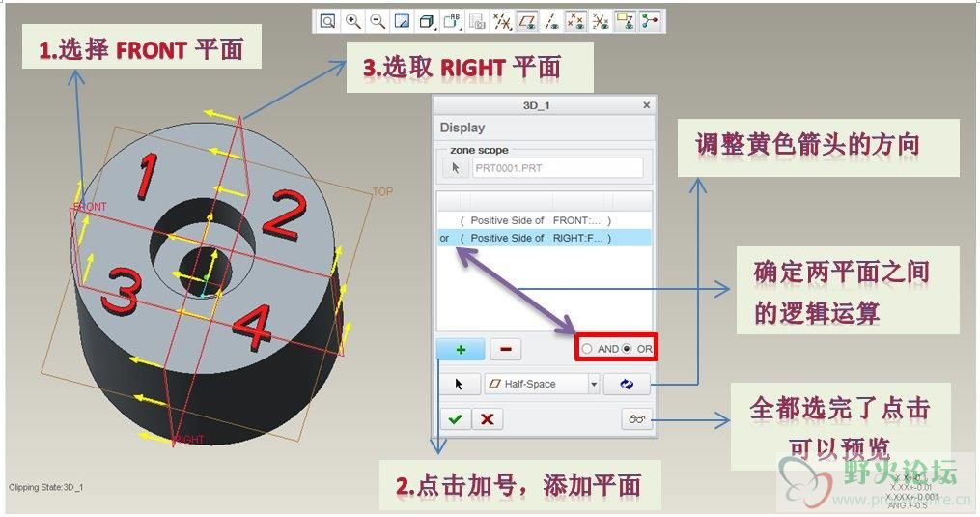Click the reference pick arrow beside Half-Space

pos(459,384)
